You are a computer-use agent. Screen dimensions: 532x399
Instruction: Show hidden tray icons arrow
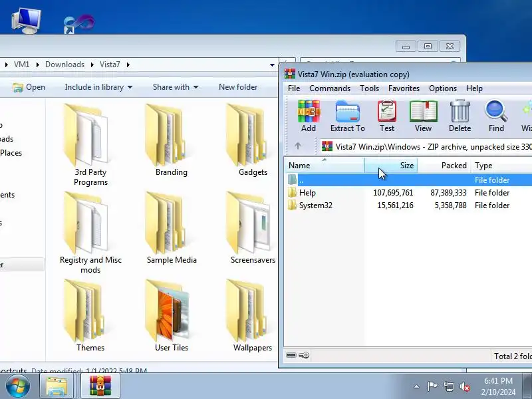coord(416,386)
